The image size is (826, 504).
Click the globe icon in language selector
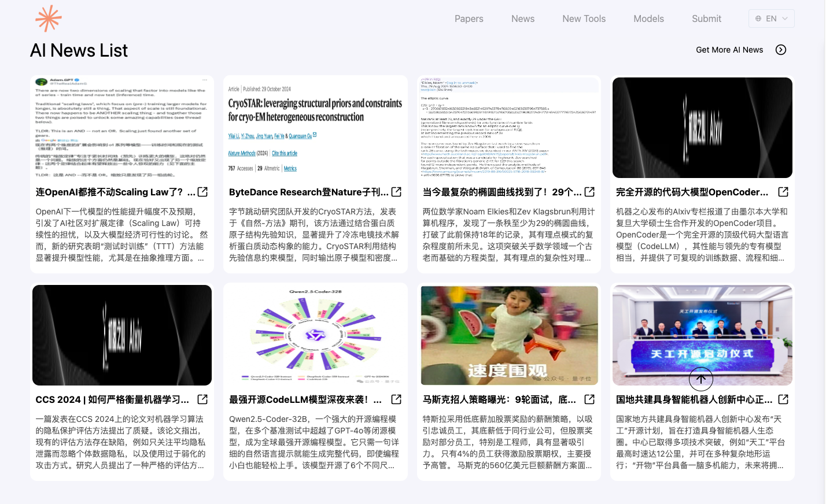(x=758, y=18)
